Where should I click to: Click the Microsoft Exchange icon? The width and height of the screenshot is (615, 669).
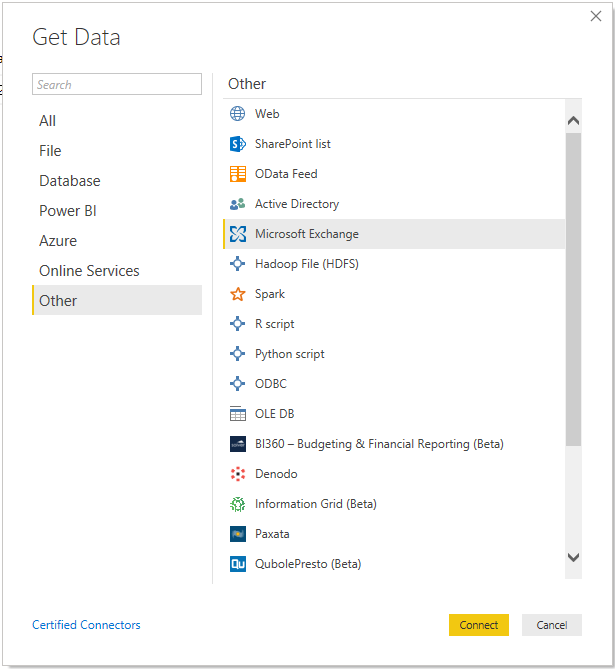[237, 234]
